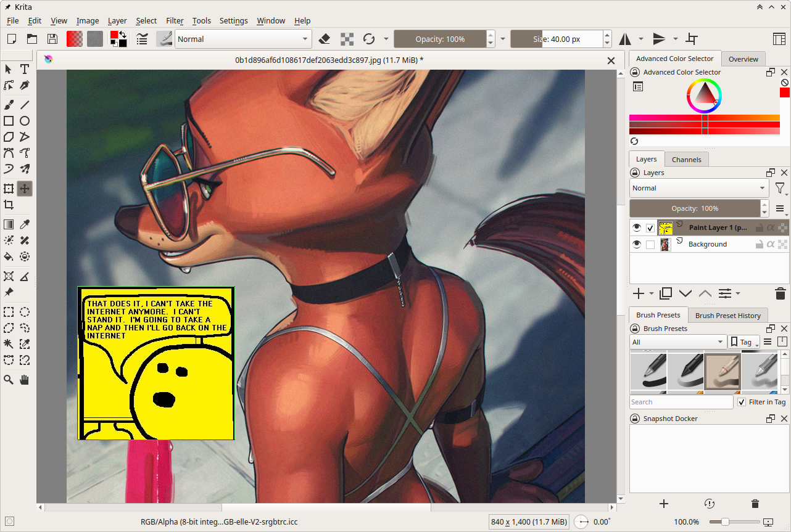Create a new document from toolbar

pos(12,39)
